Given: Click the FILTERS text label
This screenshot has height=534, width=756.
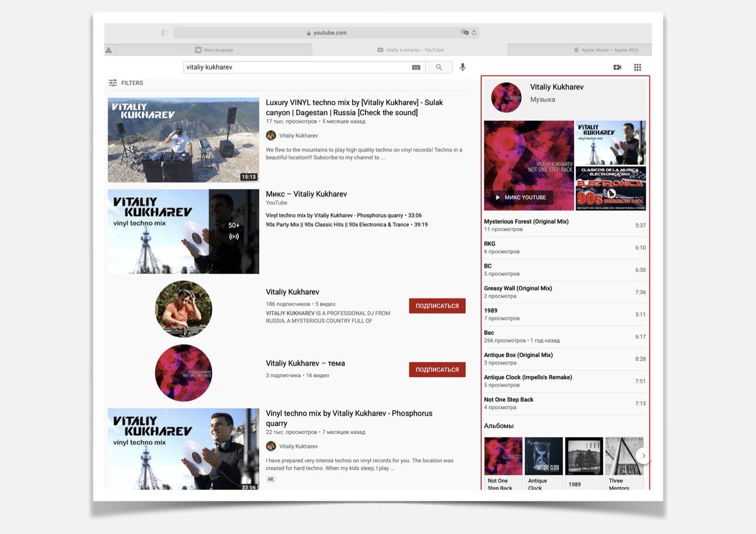Looking at the screenshot, I should point(132,83).
